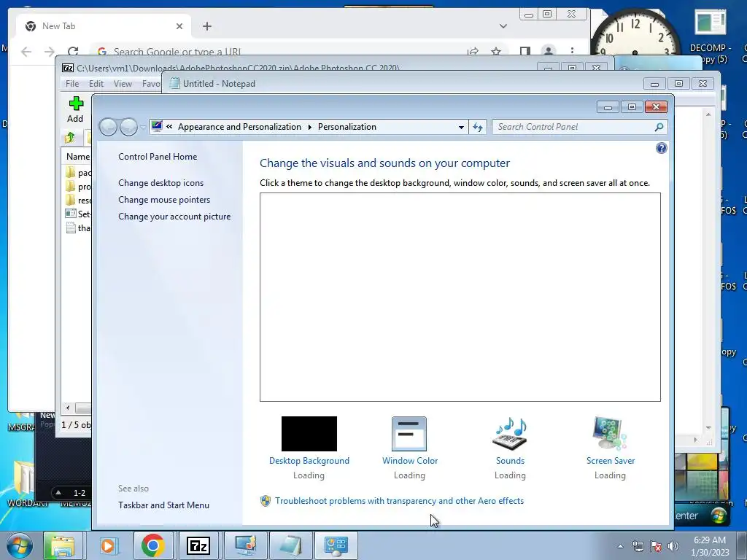Close the Personalization Control Panel window
Viewport: 747px width, 560px height.
click(656, 107)
